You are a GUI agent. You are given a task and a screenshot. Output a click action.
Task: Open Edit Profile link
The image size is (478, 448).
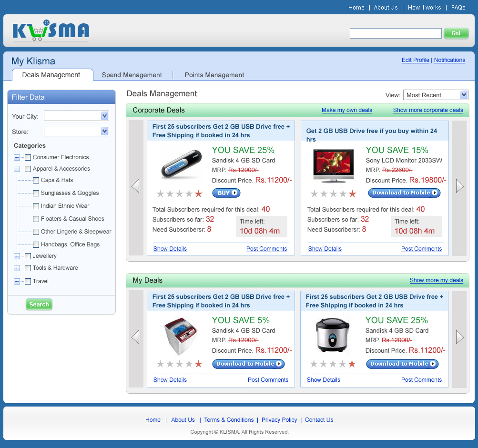[x=415, y=60]
